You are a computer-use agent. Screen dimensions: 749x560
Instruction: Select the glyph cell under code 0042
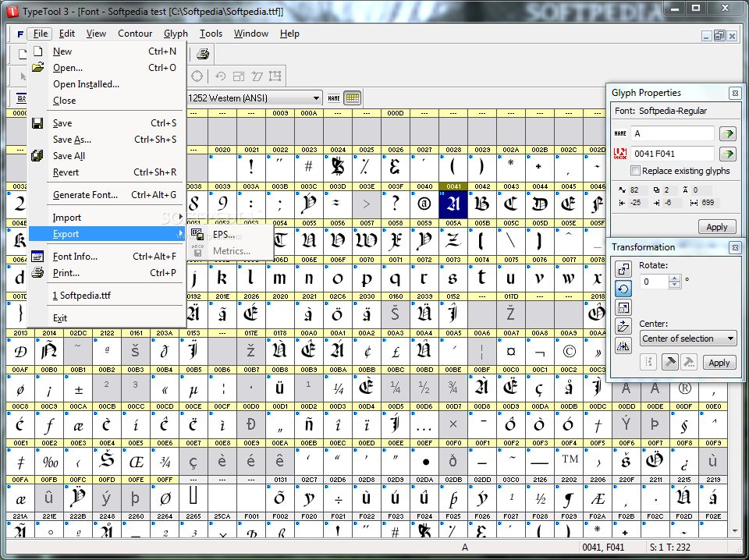pyautogui.click(x=482, y=204)
